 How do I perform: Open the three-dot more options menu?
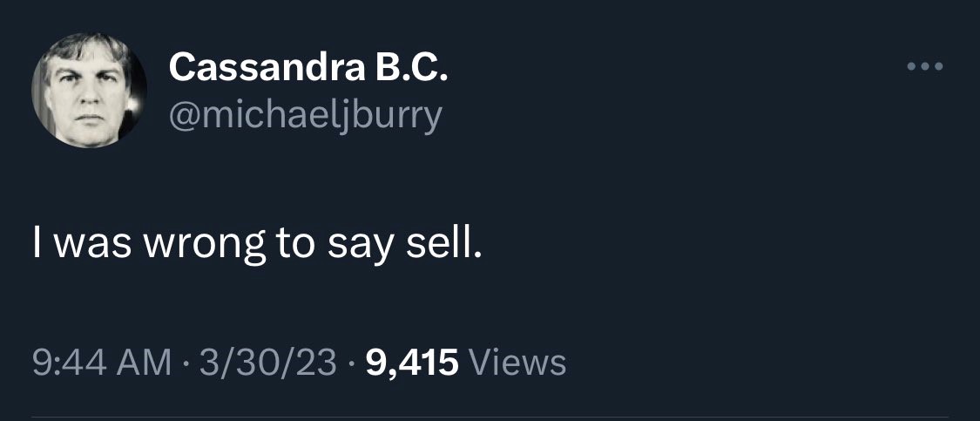point(925,66)
